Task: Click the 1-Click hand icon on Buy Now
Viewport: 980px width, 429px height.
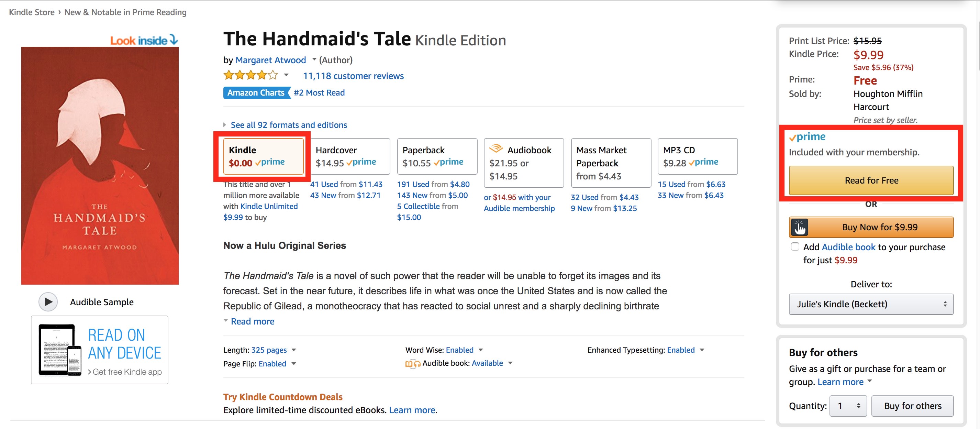Action: [799, 227]
